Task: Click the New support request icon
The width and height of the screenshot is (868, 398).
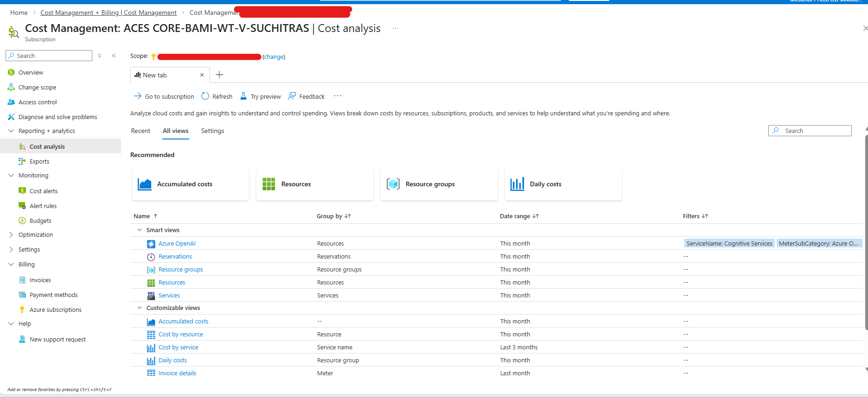Action: point(22,339)
